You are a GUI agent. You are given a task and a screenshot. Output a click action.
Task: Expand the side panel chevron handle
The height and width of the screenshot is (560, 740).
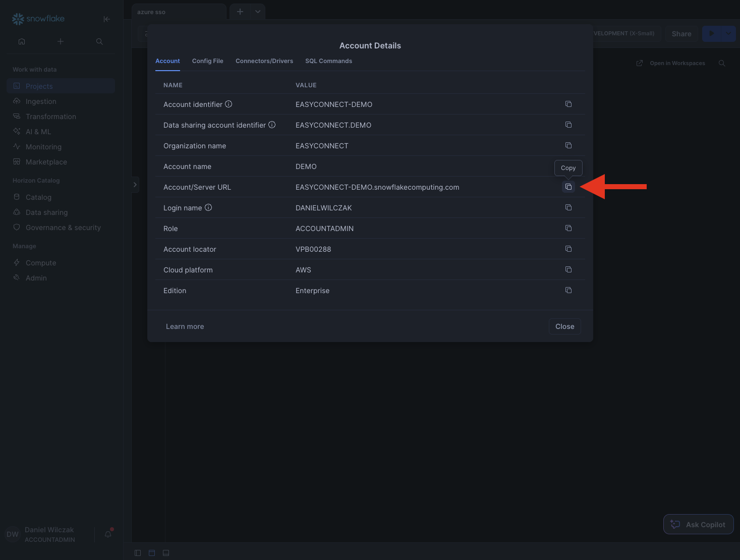[x=135, y=185]
